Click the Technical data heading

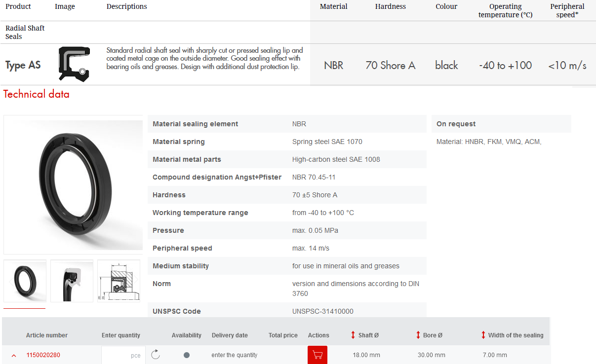37,94
